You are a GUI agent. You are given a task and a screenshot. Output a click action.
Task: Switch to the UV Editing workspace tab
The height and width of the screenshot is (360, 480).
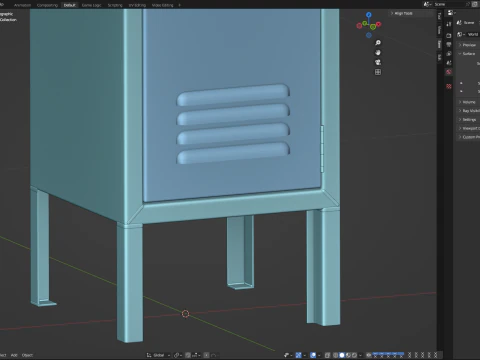click(x=137, y=5)
